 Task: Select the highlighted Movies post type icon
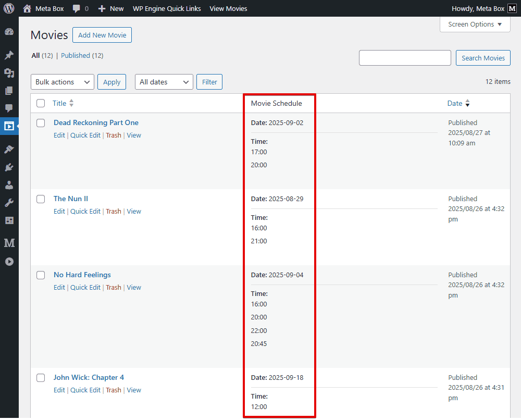(x=9, y=126)
